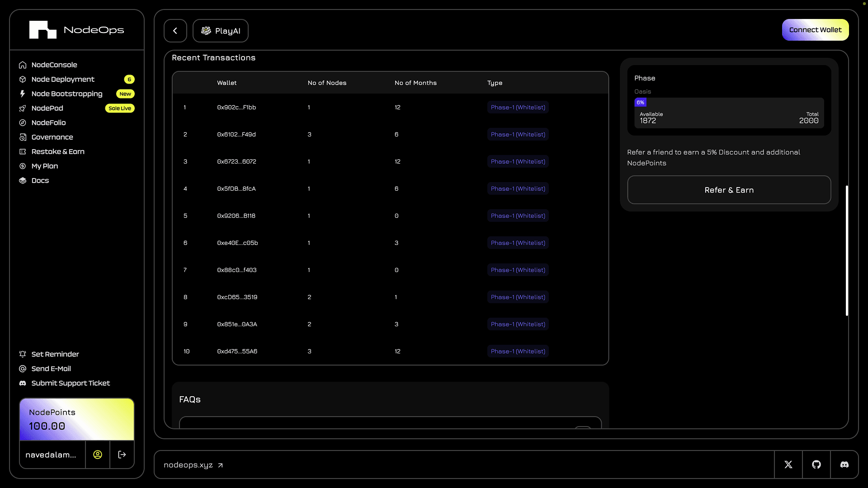Click wallet 0xe40E...c05b
The image size is (868, 488).
[x=237, y=243]
